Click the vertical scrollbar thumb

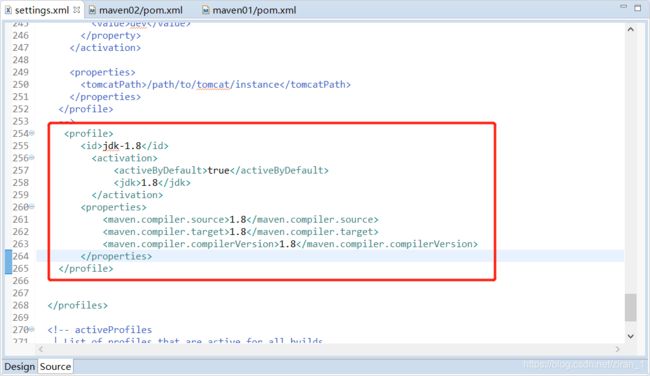tap(631, 307)
